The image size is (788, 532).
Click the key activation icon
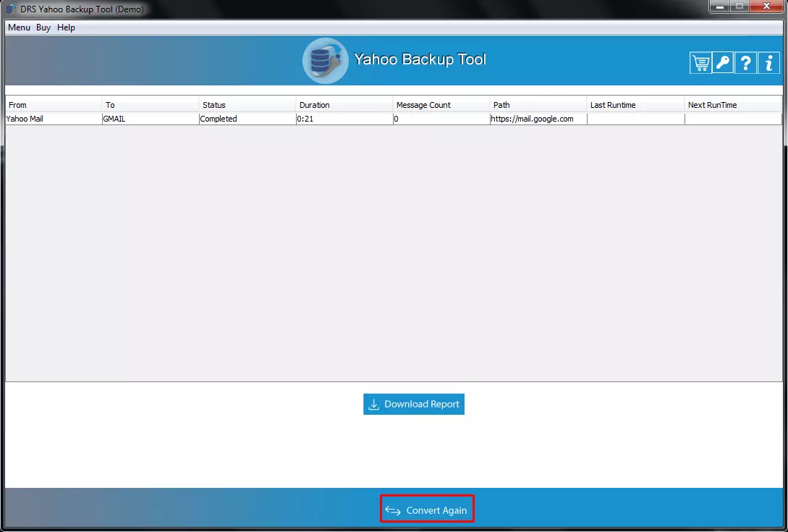[723, 63]
